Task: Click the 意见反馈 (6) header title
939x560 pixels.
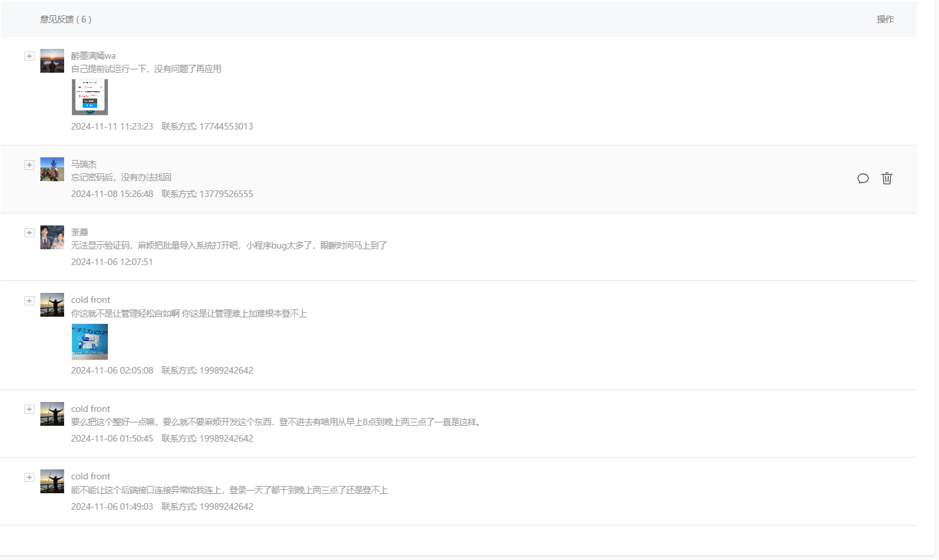Action: 65,19
